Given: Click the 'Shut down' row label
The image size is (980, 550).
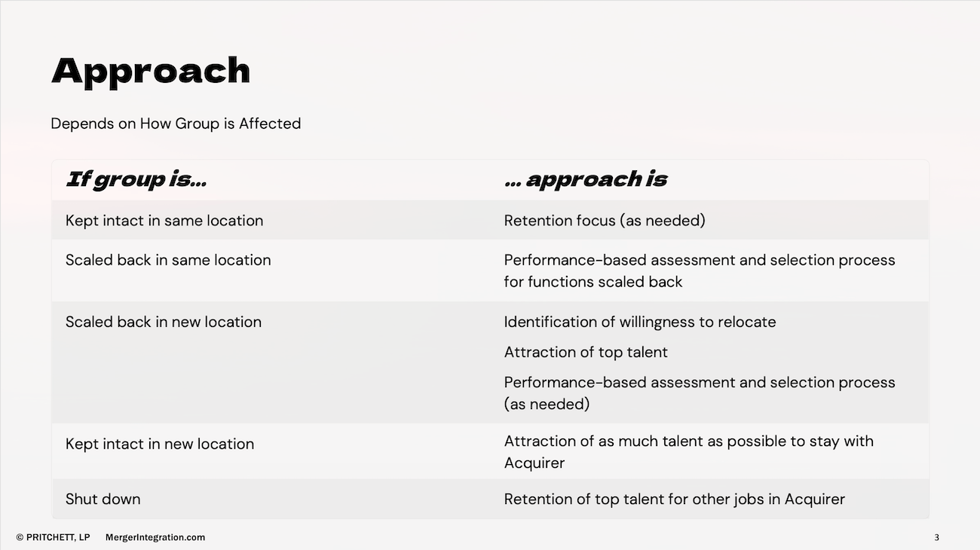Looking at the screenshot, I should coord(103,499).
